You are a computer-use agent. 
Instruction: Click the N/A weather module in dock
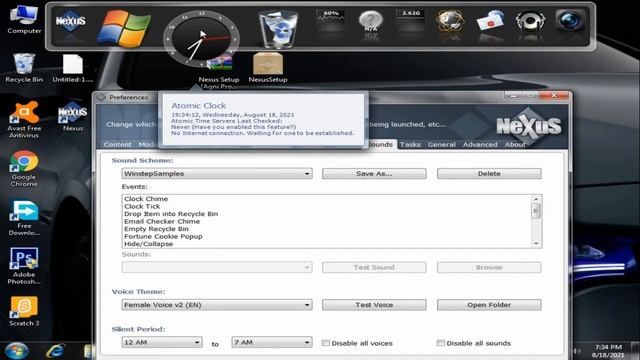pos(371,22)
